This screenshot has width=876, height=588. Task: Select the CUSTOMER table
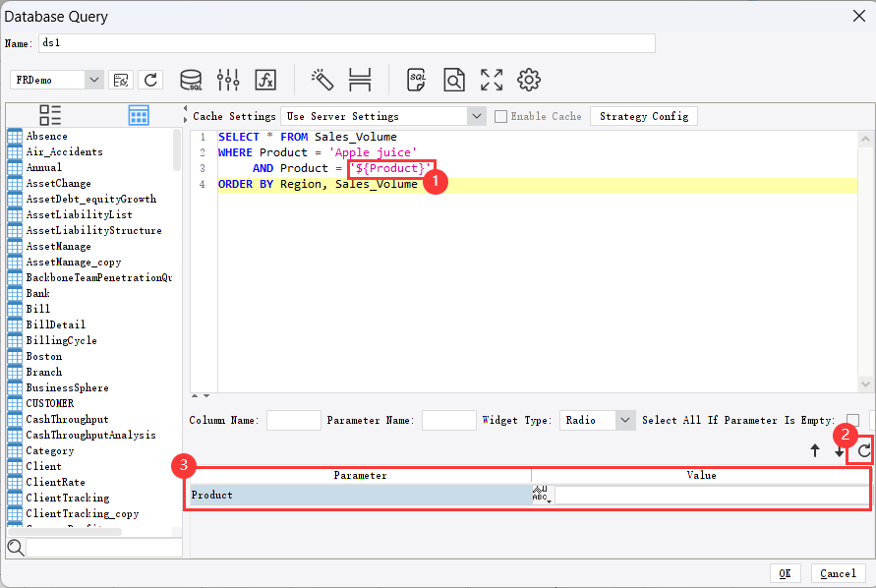point(50,403)
